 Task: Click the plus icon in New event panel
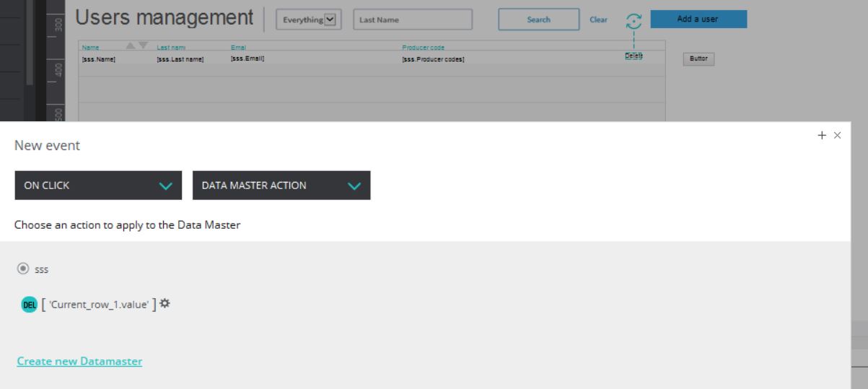821,135
